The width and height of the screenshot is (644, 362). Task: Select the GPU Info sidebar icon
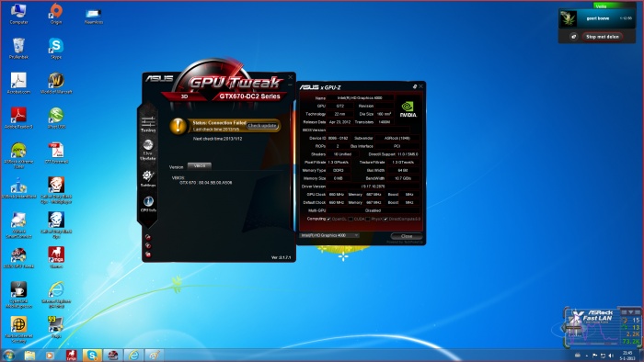[x=148, y=204]
